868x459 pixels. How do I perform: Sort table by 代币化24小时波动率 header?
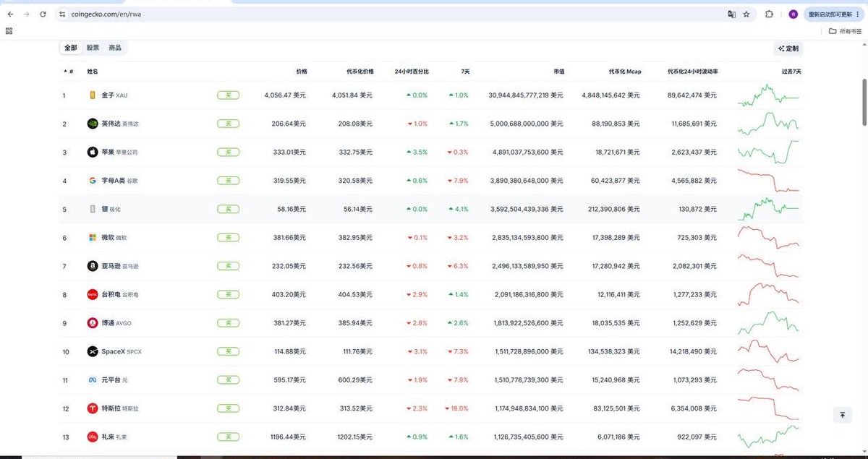(693, 72)
